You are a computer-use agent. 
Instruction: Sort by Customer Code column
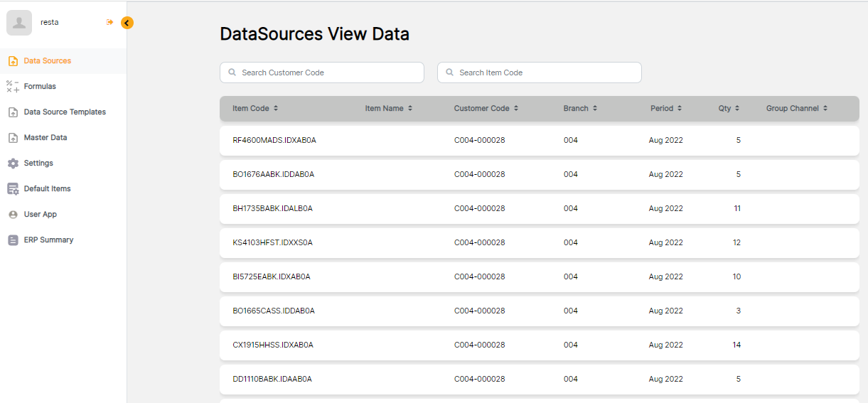486,109
